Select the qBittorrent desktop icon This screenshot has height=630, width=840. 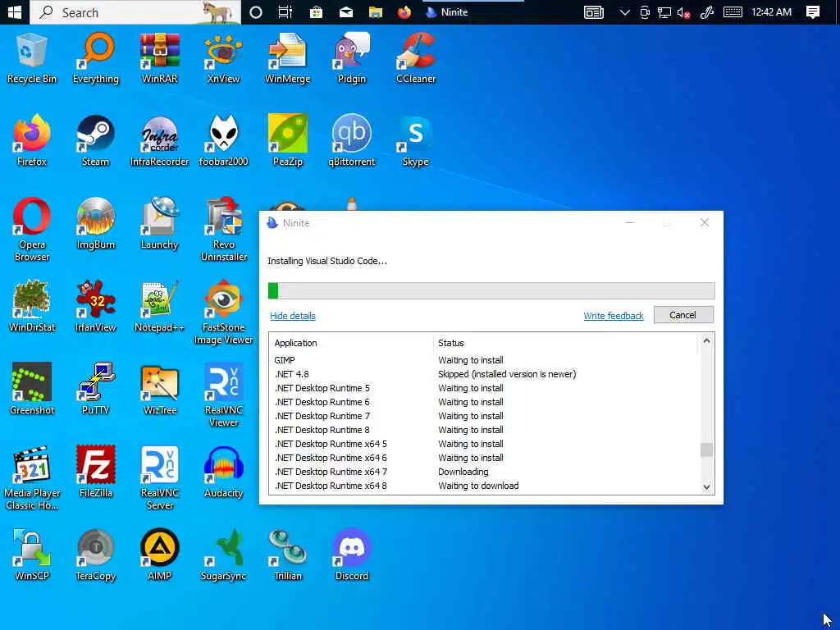click(x=351, y=141)
